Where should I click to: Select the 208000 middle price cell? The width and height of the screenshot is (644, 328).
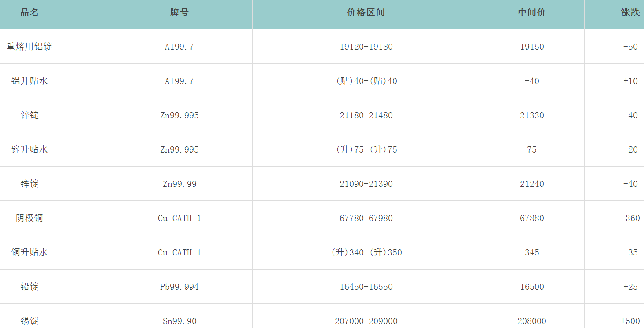point(531,321)
